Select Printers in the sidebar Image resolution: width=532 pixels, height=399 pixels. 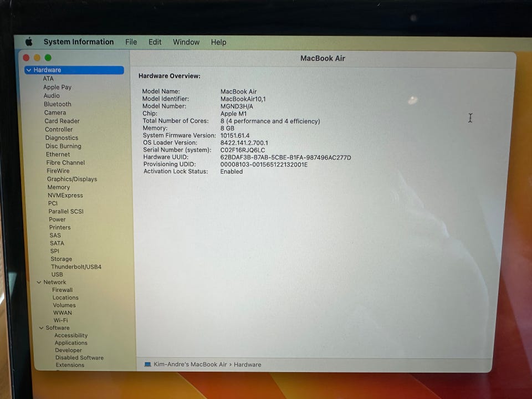click(x=60, y=227)
